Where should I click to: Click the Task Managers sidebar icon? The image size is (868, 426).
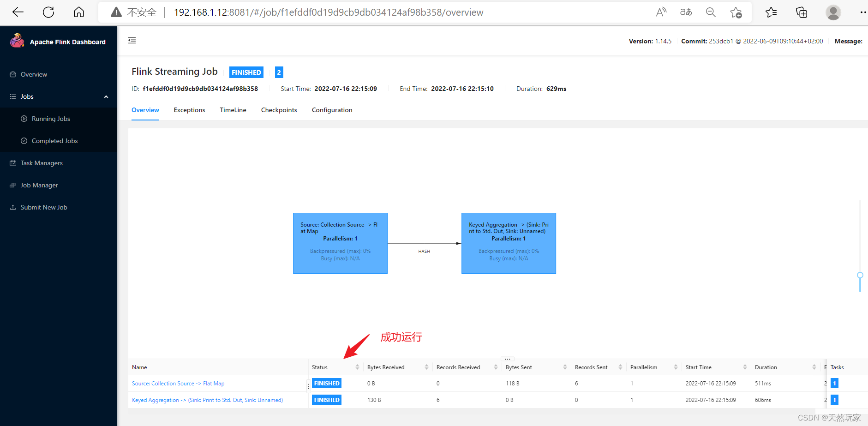13,163
